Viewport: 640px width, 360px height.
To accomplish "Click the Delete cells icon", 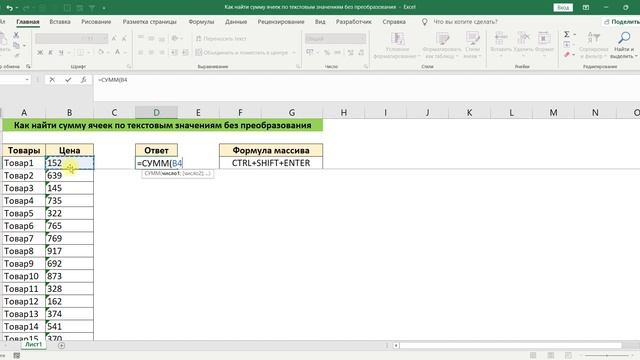I will [x=523, y=38].
